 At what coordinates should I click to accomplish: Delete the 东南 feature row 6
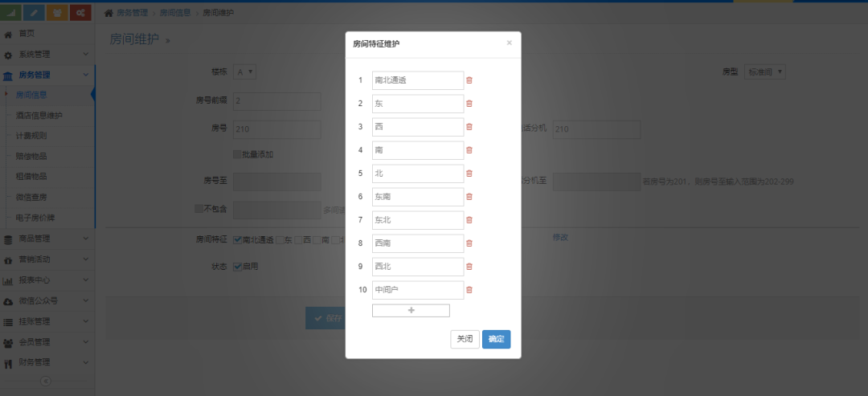[469, 196]
